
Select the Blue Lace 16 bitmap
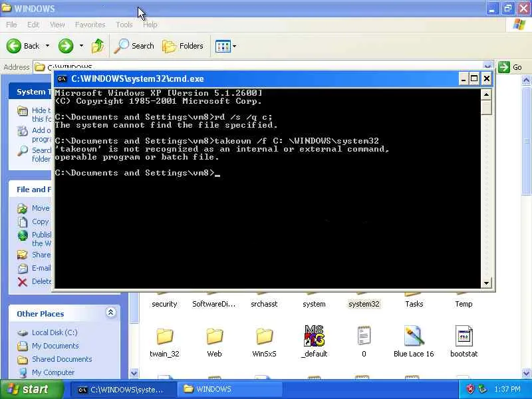click(414, 342)
